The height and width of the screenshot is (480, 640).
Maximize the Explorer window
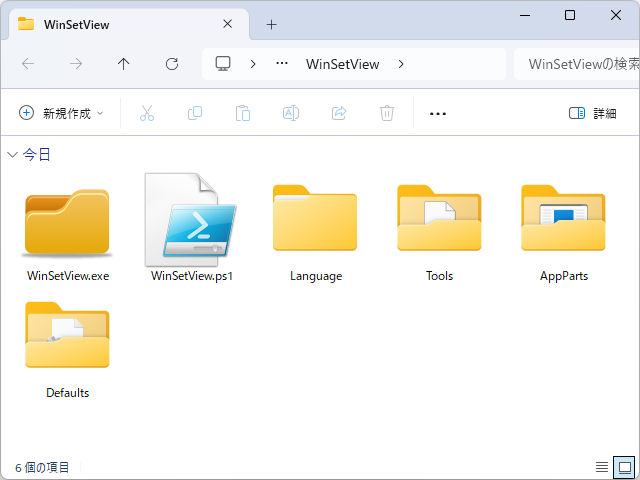tap(570, 16)
